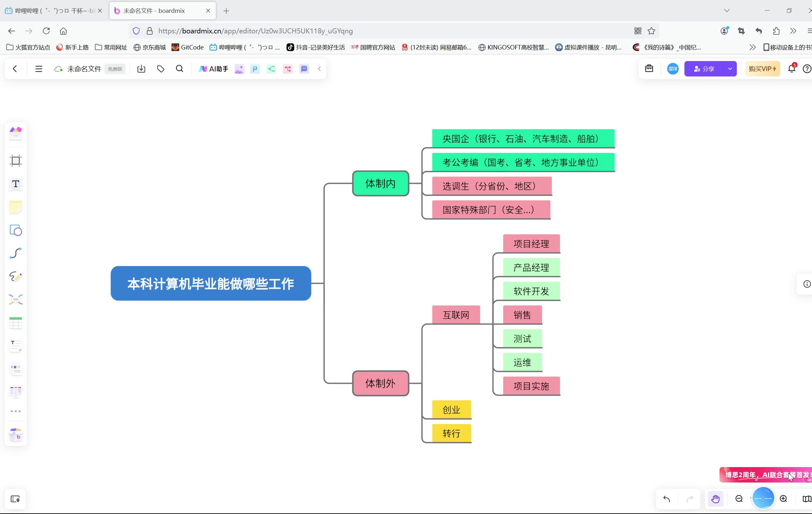Reload the page in browser
Screen dimensions: 812x514
click(x=46, y=31)
